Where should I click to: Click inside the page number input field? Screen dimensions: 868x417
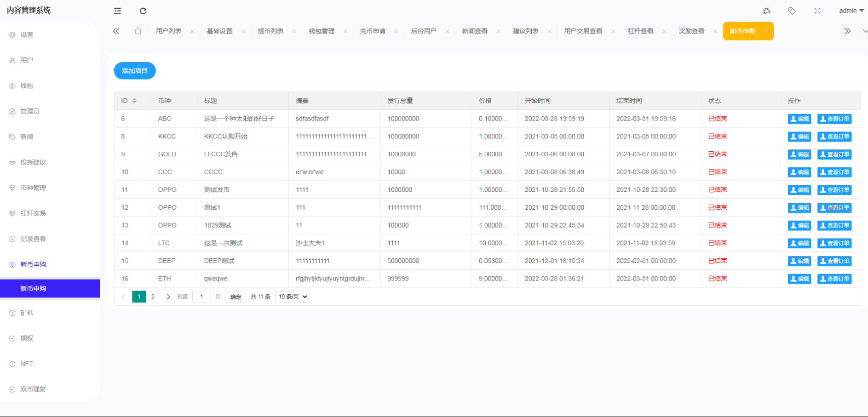201,297
